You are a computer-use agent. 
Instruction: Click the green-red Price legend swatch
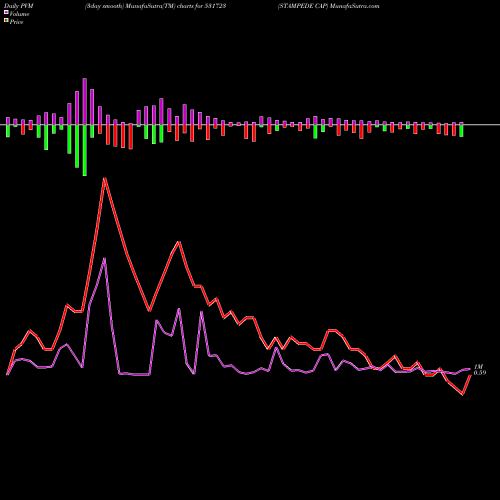pyautogui.click(x=6, y=20)
